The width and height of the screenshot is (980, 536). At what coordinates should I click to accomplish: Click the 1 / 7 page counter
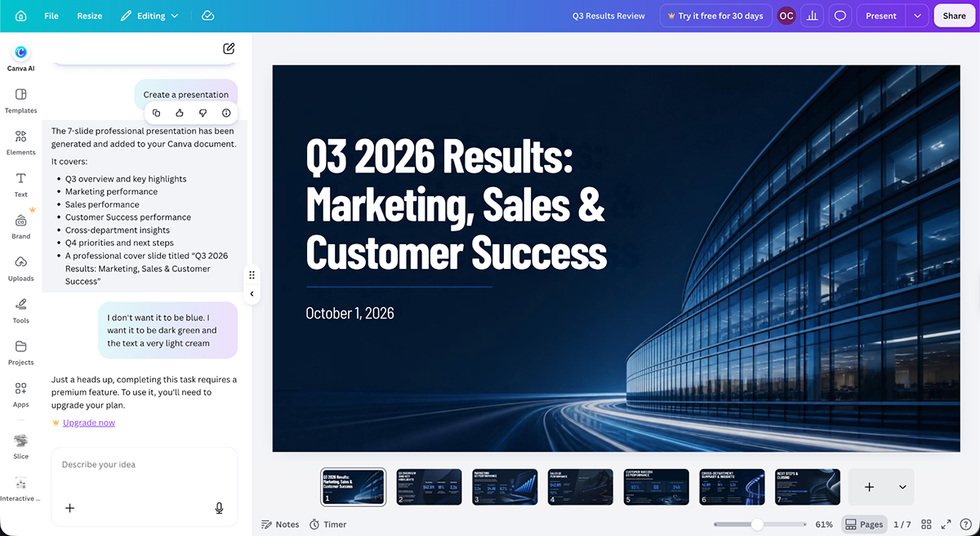(x=902, y=525)
